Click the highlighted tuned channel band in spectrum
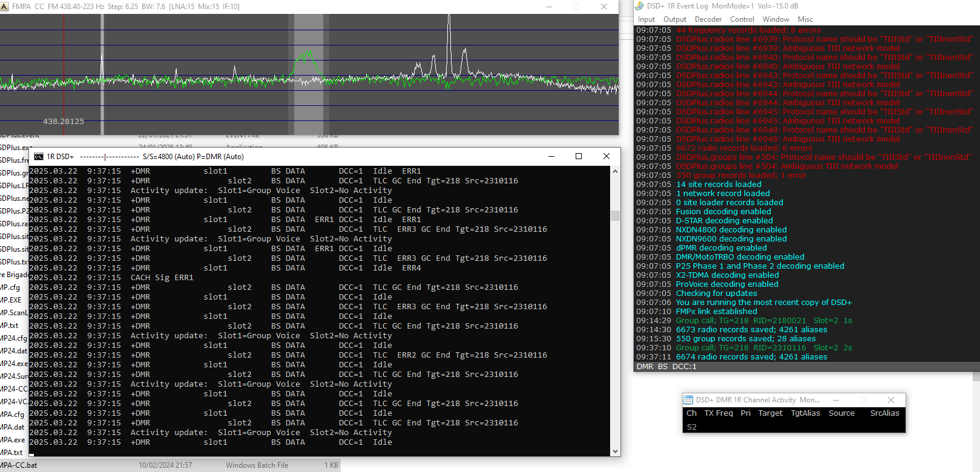 pos(309,74)
